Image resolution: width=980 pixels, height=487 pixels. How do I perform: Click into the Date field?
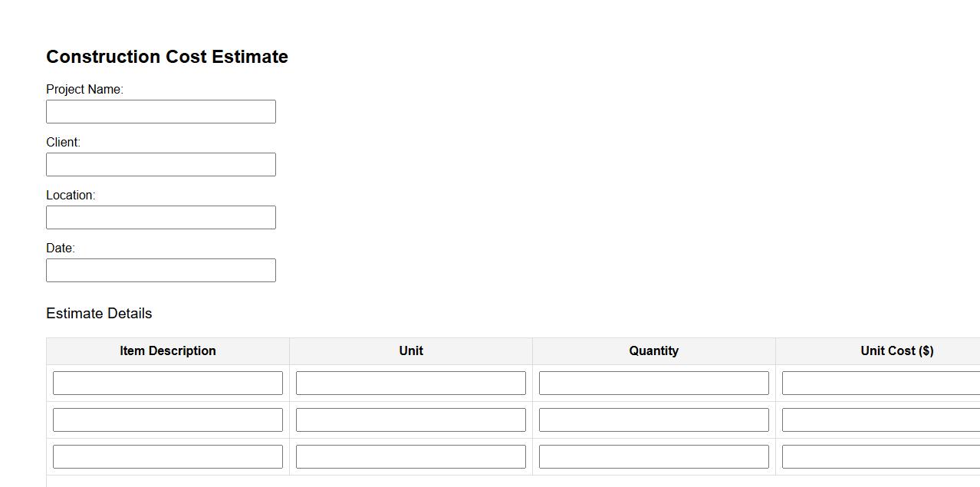161,270
